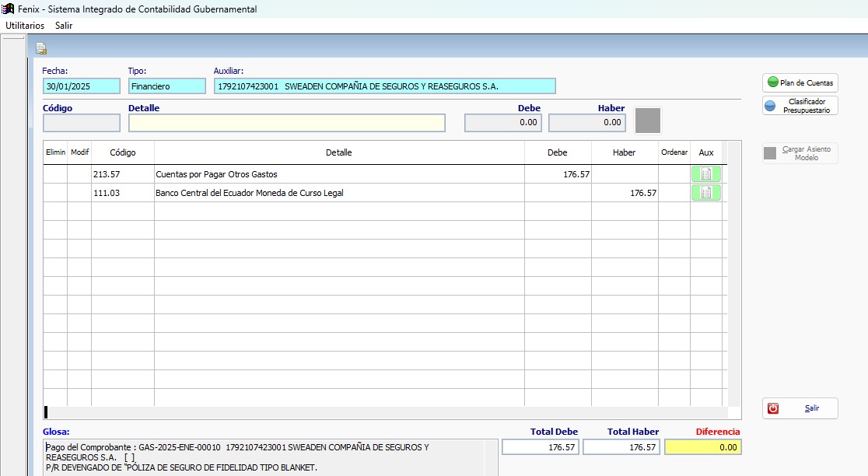Click the yellow Diferencia total field
This screenshot has width=868, height=476.
(x=703, y=447)
